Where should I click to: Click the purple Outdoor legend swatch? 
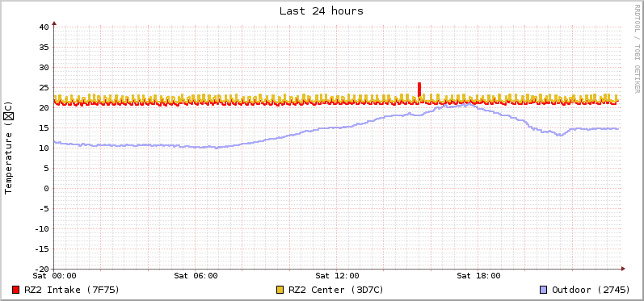[543, 290]
